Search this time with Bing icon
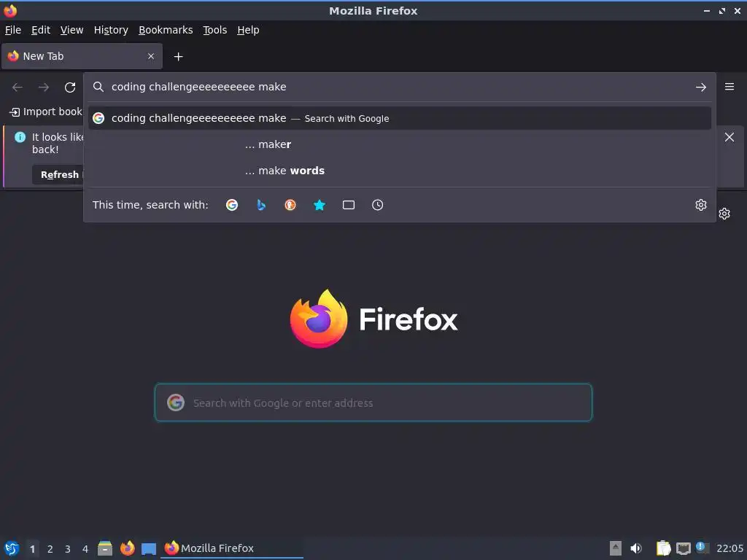This screenshot has width=747, height=560. coord(261,205)
